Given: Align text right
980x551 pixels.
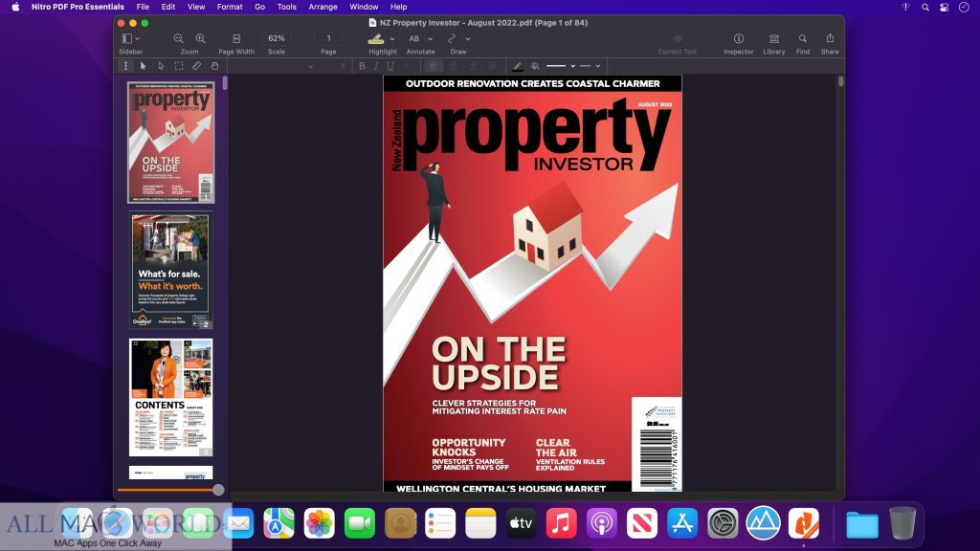Looking at the screenshot, I should [x=473, y=66].
